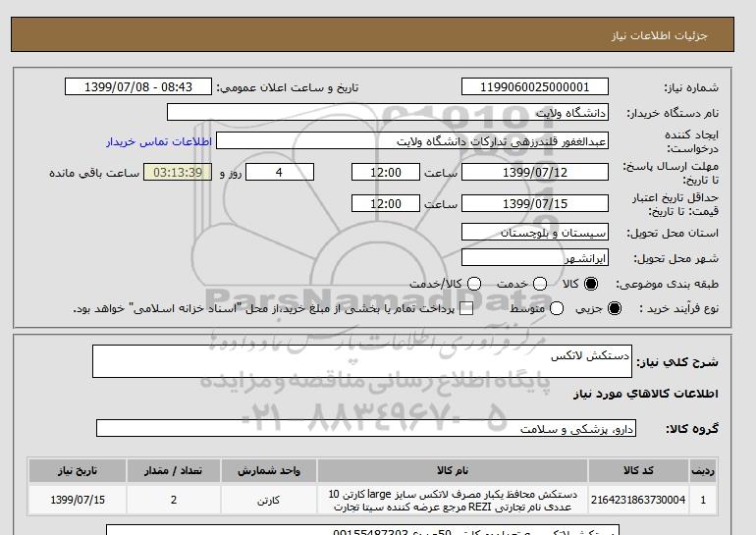
Task: Click the bottom description box with phone number
Action: 362,530
